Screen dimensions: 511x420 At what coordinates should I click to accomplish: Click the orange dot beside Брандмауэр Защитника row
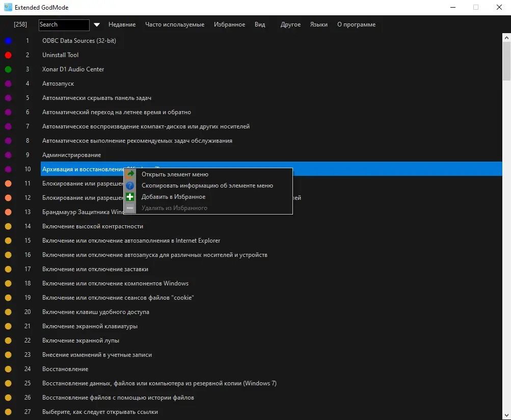(x=8, y=212)
